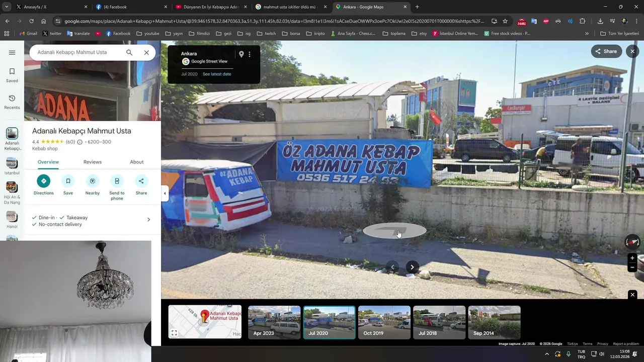The image size is (644, 362).
Task: Open the Chrome media control icon
Action: [612, 21]
